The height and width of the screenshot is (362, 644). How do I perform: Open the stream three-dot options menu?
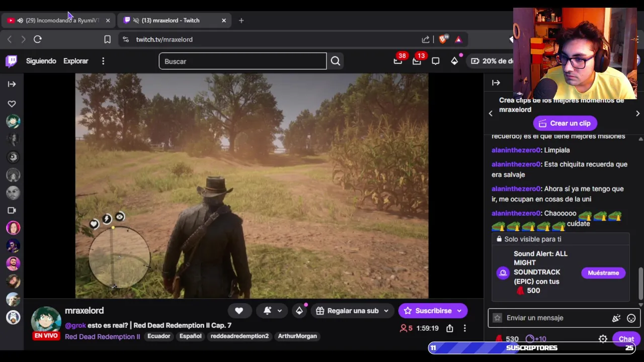click(x=465, y=328)
